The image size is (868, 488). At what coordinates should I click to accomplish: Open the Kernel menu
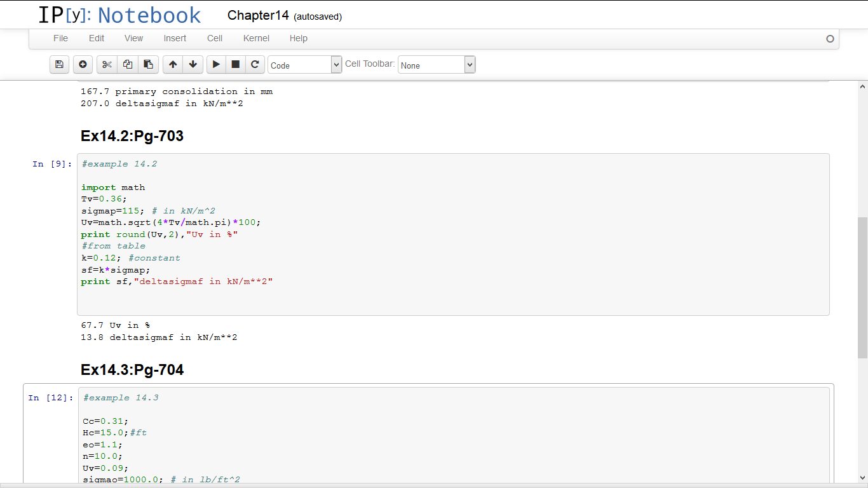pos(256,38)
